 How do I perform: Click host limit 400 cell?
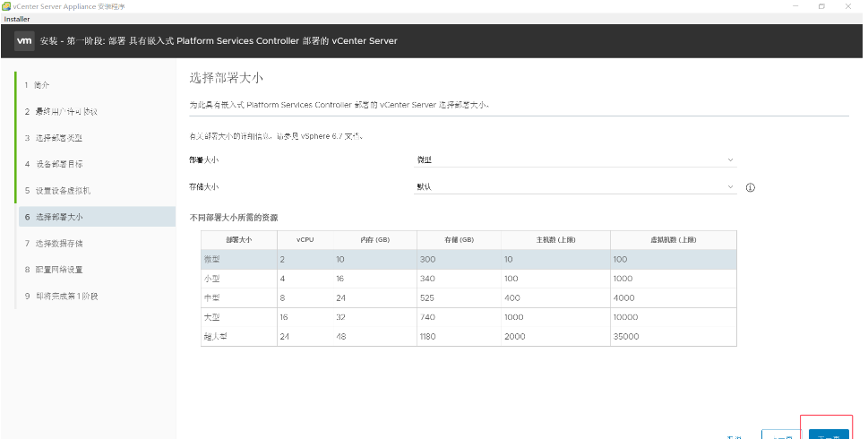point(512,297)
